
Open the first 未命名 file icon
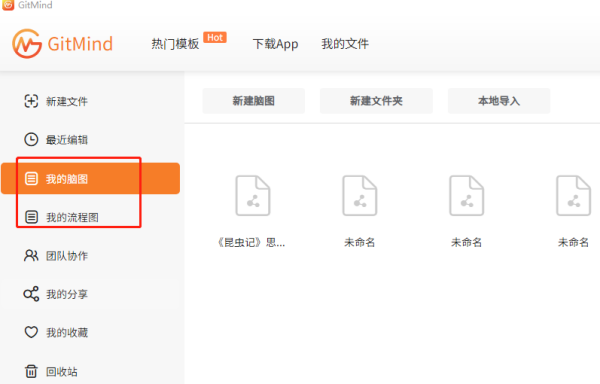tap(359, 195)
